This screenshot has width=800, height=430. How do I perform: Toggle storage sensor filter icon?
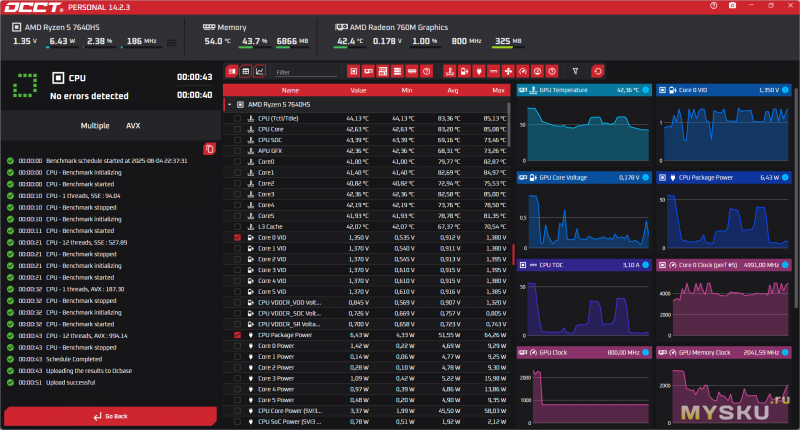[x=397, y=71]
